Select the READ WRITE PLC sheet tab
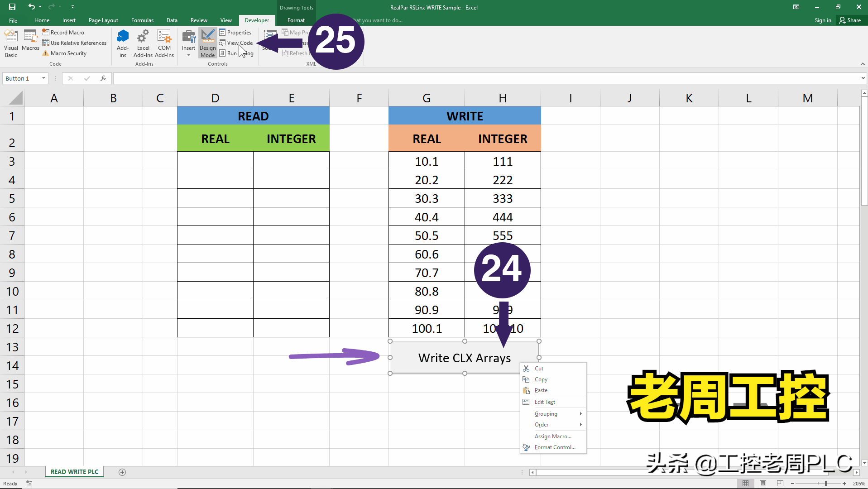Image resolution: width=868 pixels, height=489 pixels. 74,471
